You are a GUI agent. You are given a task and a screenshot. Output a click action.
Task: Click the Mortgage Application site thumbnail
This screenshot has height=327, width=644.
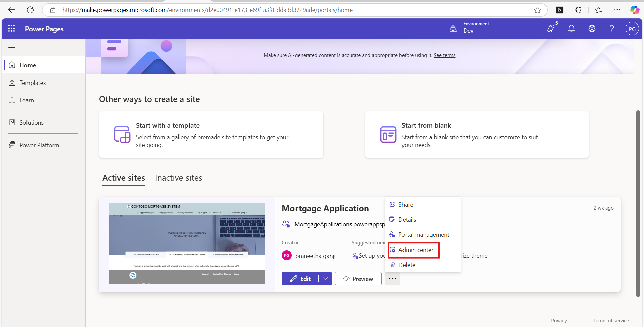pyautogui.click(x=187, y=243)
